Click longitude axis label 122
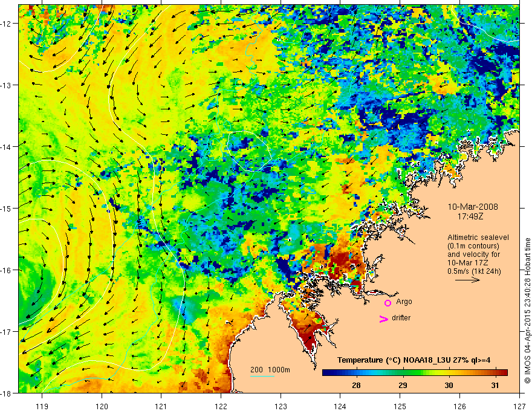 pos(221,406)
